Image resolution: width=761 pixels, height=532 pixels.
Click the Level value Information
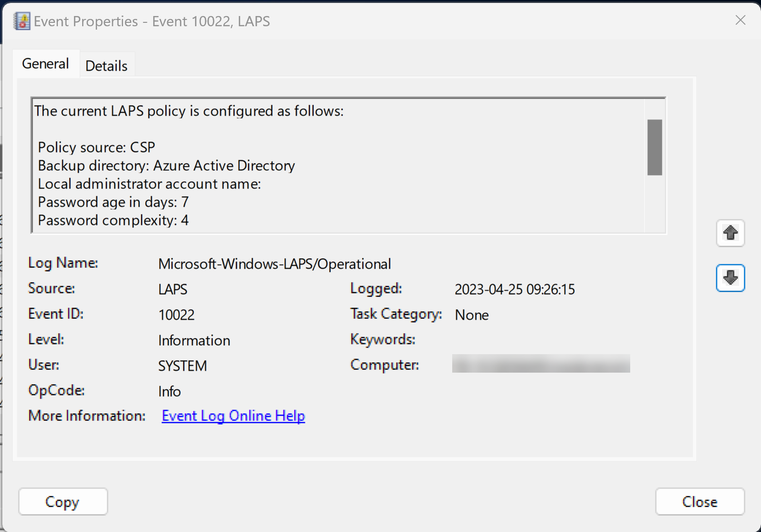[x=194, y=341]
